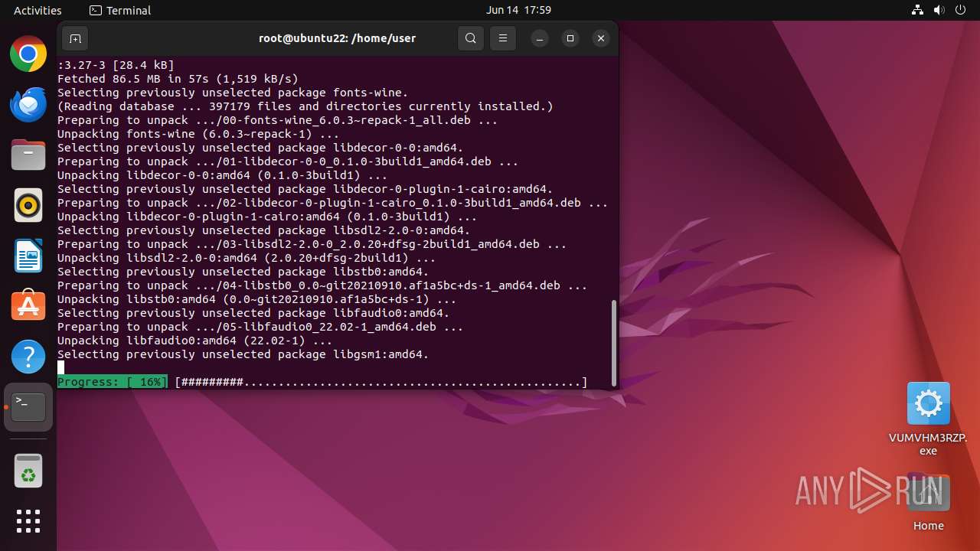
Task: Launch Thunderbird mail from the dock
Action: click(28, 105)
